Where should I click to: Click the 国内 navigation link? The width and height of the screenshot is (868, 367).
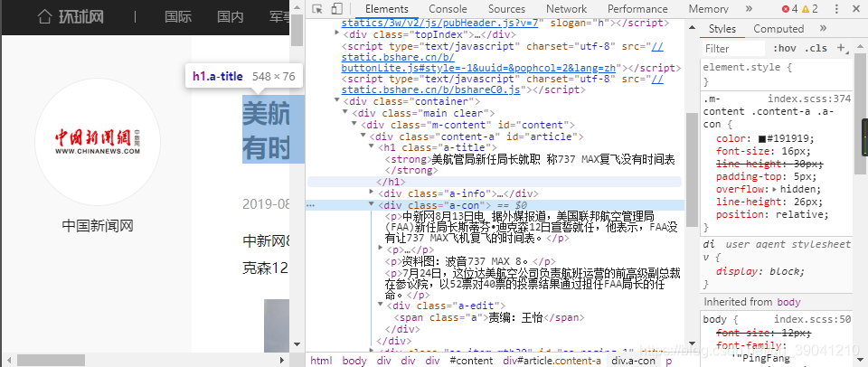(231, 16)
